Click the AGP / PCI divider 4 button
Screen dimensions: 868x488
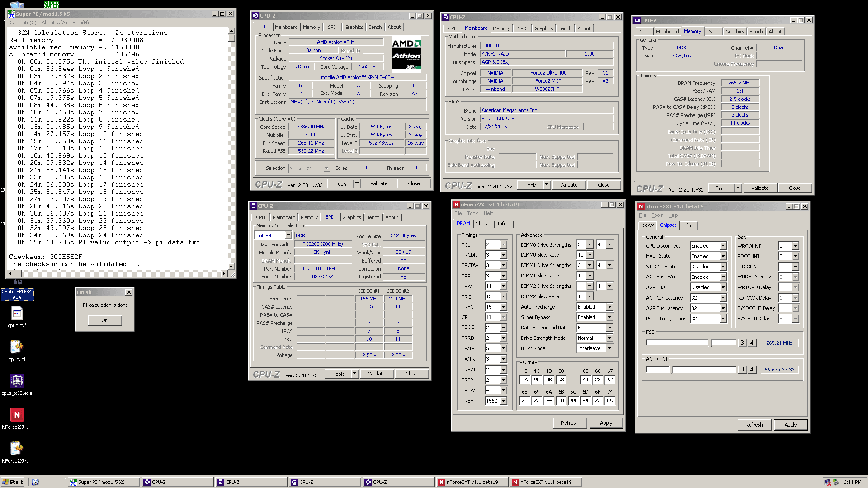(x=752, y=370)
